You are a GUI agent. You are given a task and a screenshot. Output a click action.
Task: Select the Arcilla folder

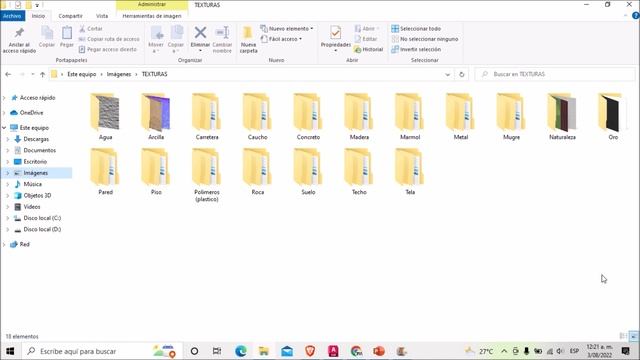click(156, 117)
